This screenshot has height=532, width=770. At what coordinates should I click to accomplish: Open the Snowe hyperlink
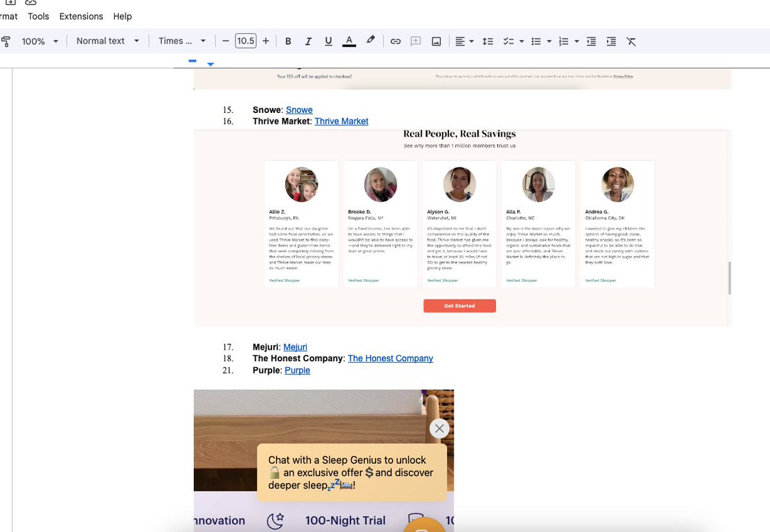[299, 110]
